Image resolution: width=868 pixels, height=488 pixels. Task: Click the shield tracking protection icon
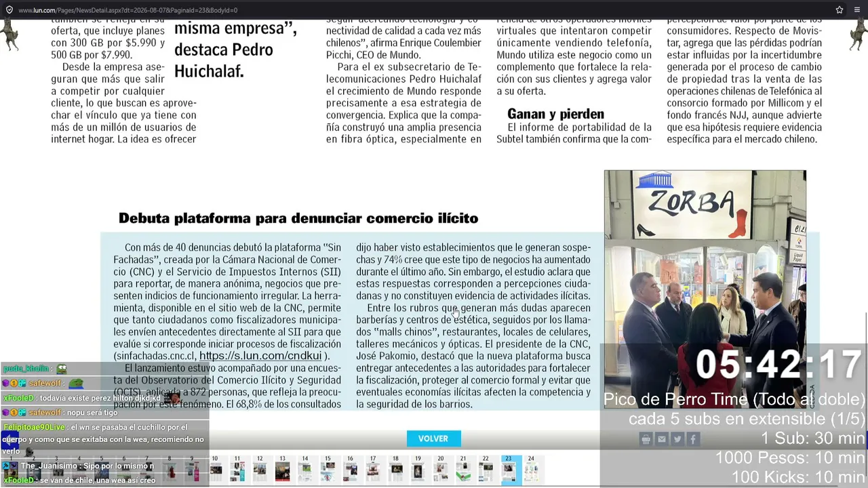click(9, 10)
